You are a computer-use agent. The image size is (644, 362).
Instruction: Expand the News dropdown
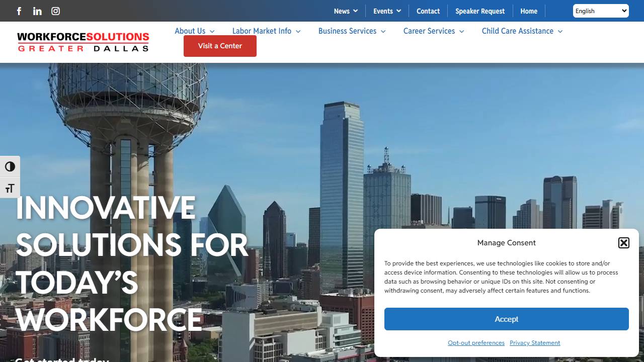click(x=346, y=11)
